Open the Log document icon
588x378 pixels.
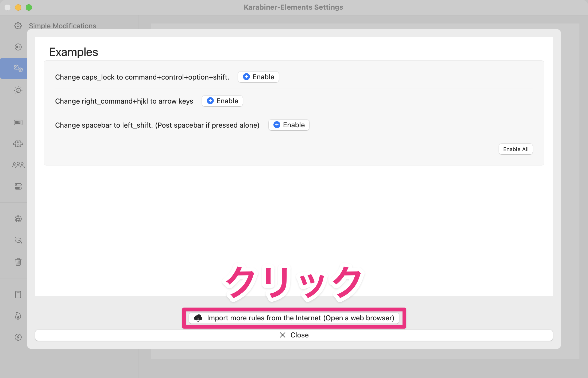pyautogui.click(x=18, y=294)
